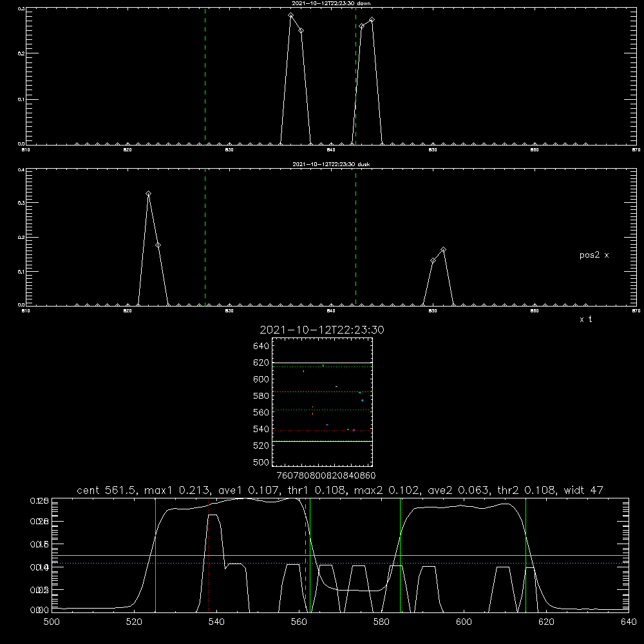The width and height of the screenshot is (644, 644).
Task: Click "600" on scatter plot y-axis
Action: click(x=261, y=379)
